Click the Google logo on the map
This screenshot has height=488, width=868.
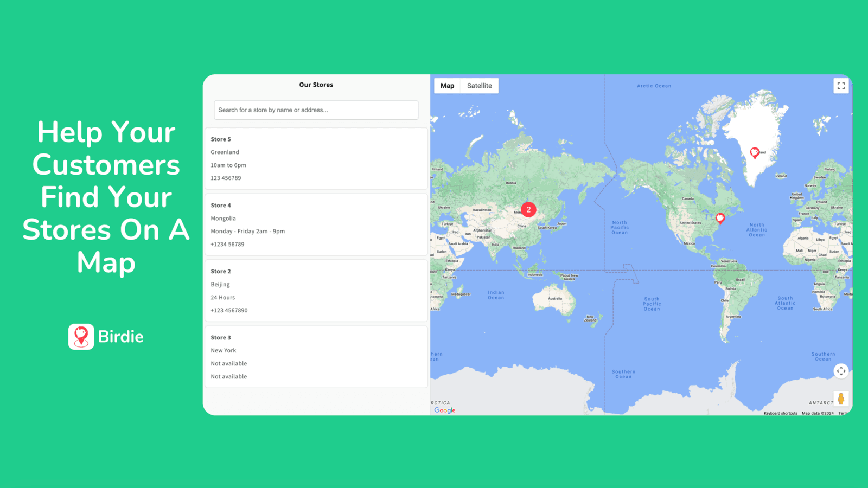444,410
